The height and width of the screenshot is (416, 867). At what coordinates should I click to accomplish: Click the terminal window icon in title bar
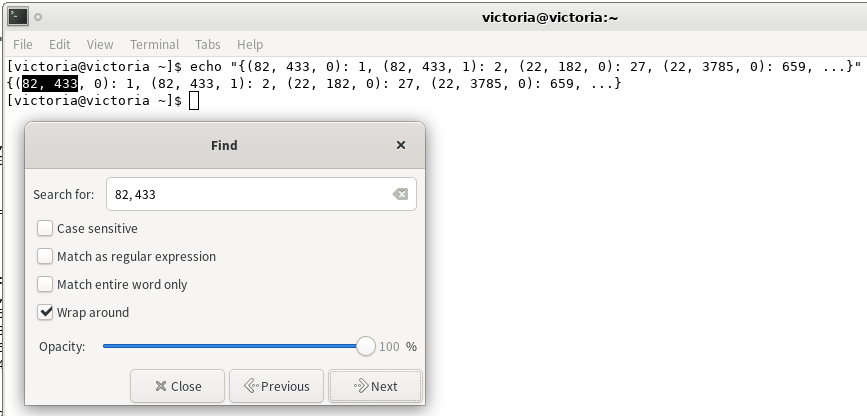[x=17, y=16]
